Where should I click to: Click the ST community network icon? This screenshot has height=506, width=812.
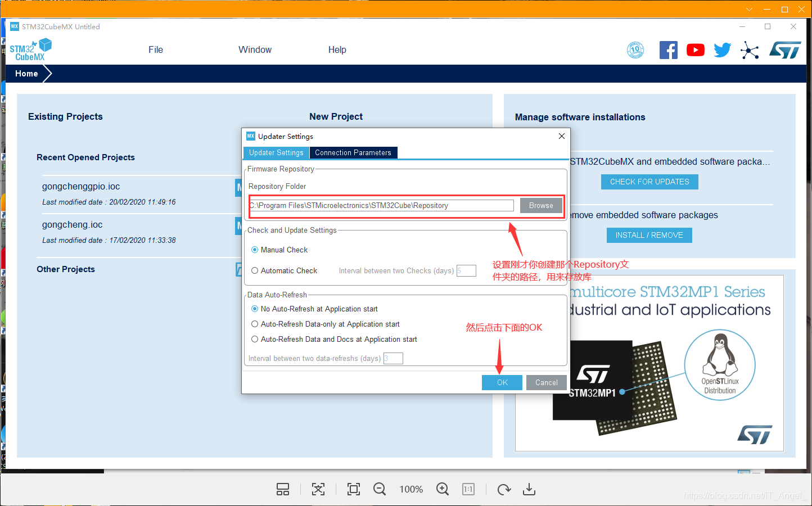pyautogui.click(x=750, y=50)
